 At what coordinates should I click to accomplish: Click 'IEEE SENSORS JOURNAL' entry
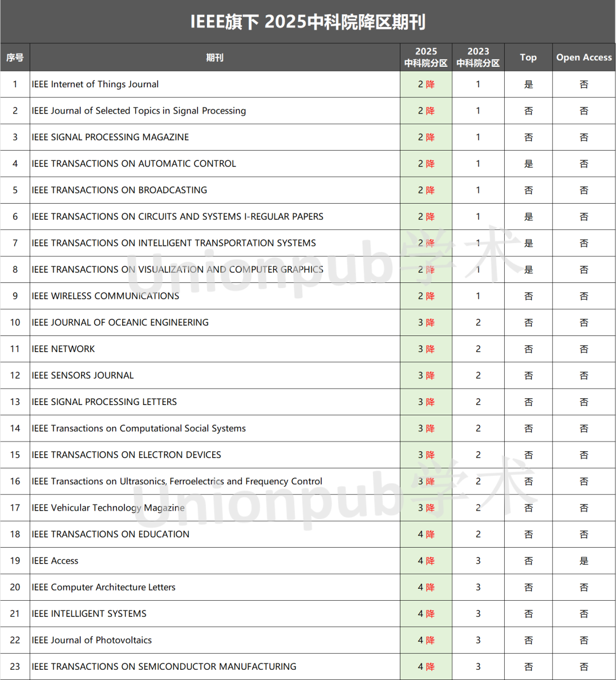click(82, 375)
